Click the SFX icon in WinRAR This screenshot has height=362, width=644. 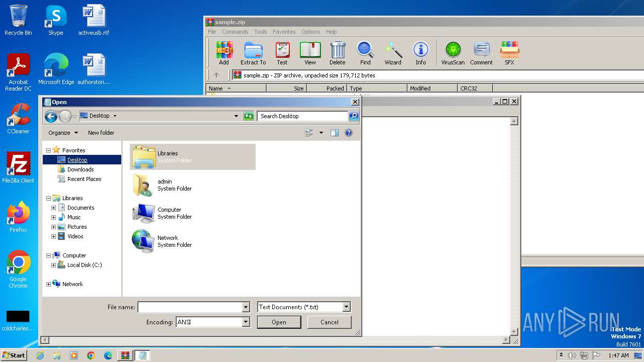(x=509, y=53)
